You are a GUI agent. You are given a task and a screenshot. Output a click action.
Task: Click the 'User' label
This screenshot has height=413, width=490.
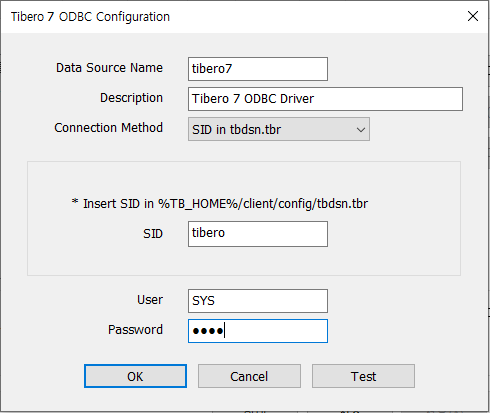coord(150,300)
